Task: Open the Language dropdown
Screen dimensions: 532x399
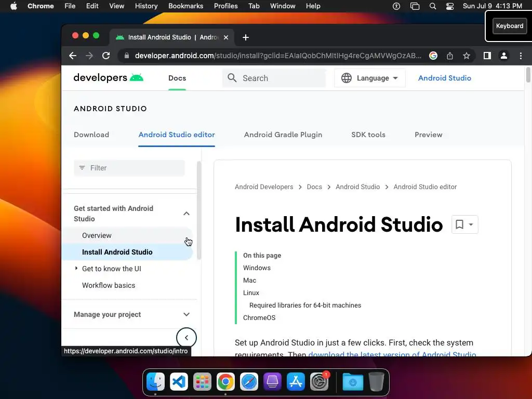Action: 369,78
